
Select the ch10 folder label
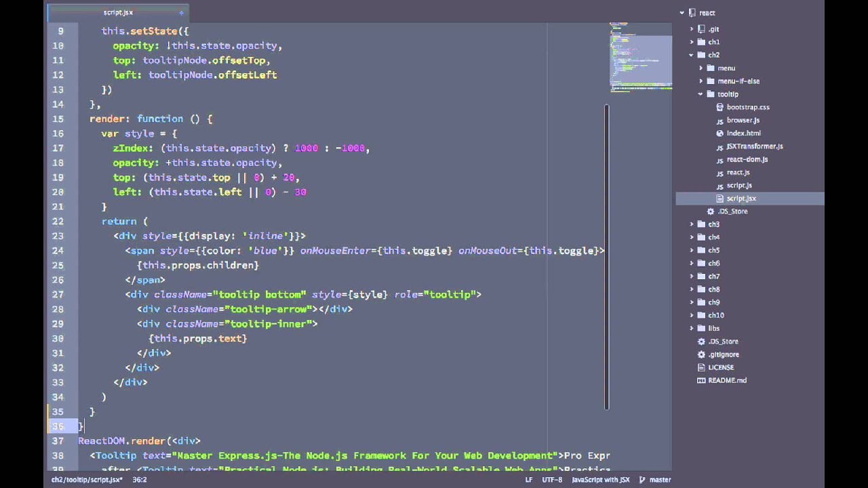coord(716,315)
